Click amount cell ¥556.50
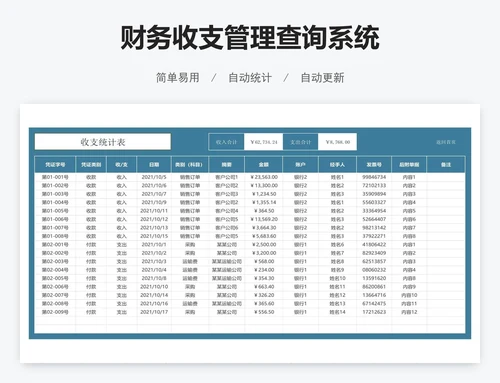Screen dimensions: 500x383 coord(264,312)
